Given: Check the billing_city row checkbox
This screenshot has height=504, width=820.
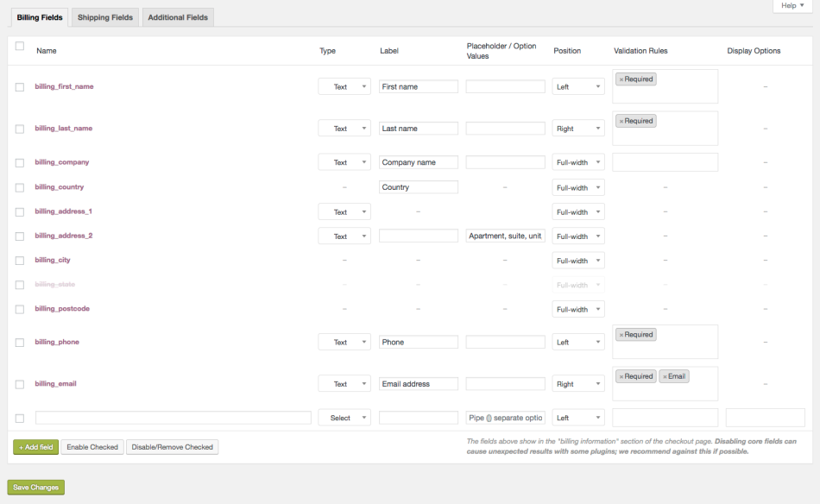Looking at the screenshot, I should pos(19,260).
